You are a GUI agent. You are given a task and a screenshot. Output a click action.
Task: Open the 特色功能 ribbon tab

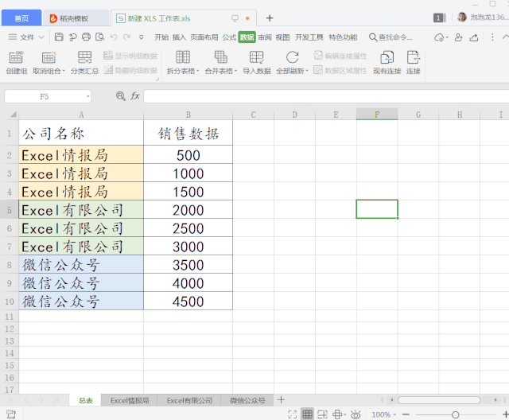pyautogui.click(x=343, y=37)
